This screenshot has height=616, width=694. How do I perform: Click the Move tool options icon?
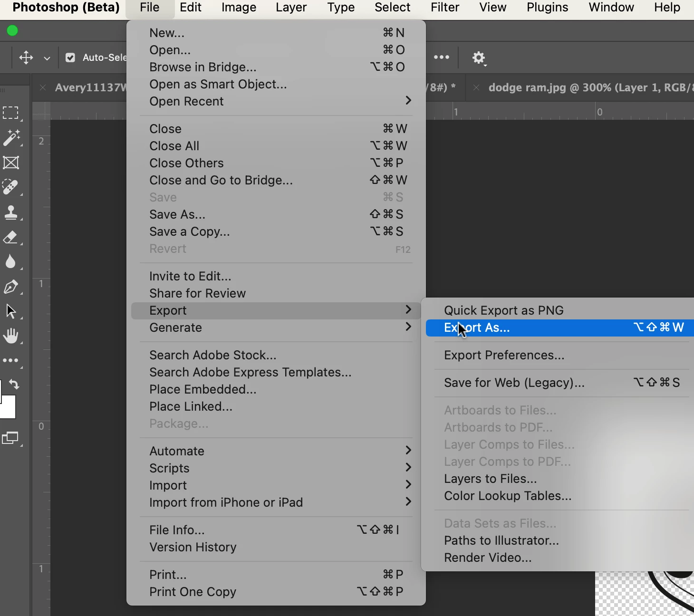[x=26, y=58]
